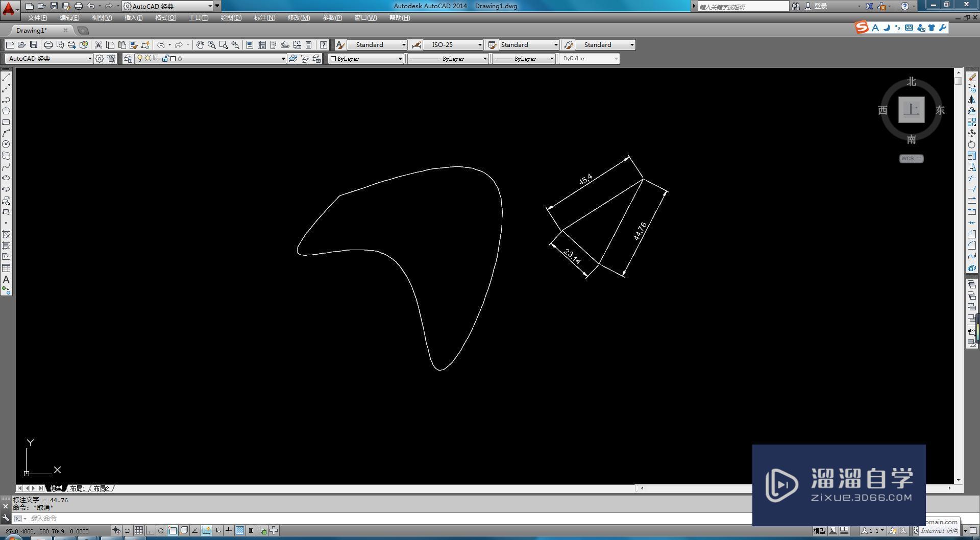Activate the Multiline Text tool

click(6, 280)
